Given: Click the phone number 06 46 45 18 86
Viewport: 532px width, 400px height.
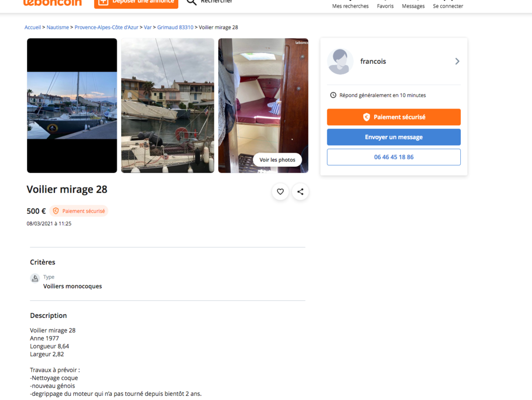Looking at the screenshot, I should pyautogui.click(x=394, y=157).
